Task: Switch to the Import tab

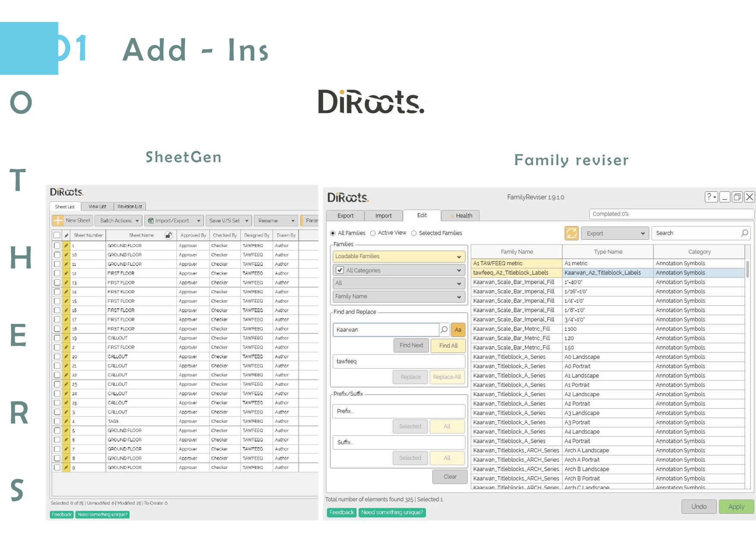Action: [383, 215]
